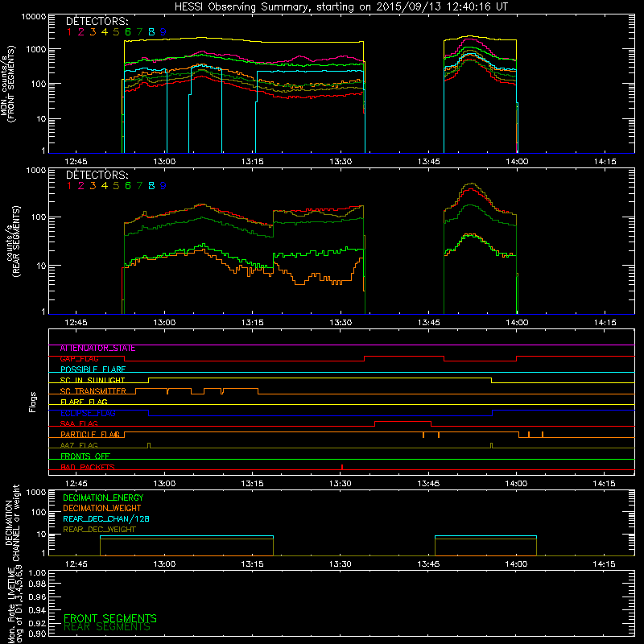Click the raised SAA_FLAG segment near 13:40
Image resolution: width=644 pixels, height=644 pixels.
pos(403,422)
